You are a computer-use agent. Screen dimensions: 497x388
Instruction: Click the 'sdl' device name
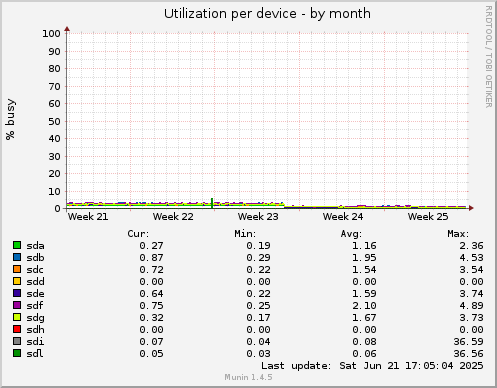click(x=35, y=354)
